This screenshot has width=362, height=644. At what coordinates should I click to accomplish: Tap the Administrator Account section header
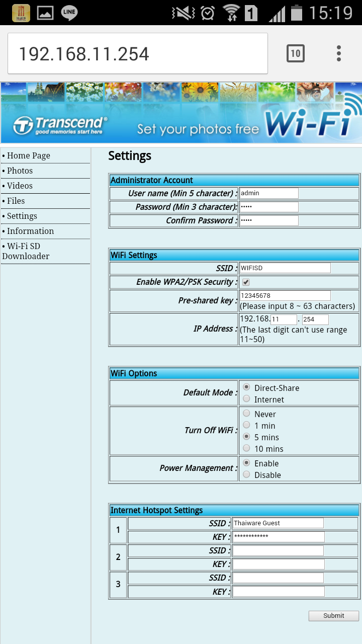coord(234,180)
